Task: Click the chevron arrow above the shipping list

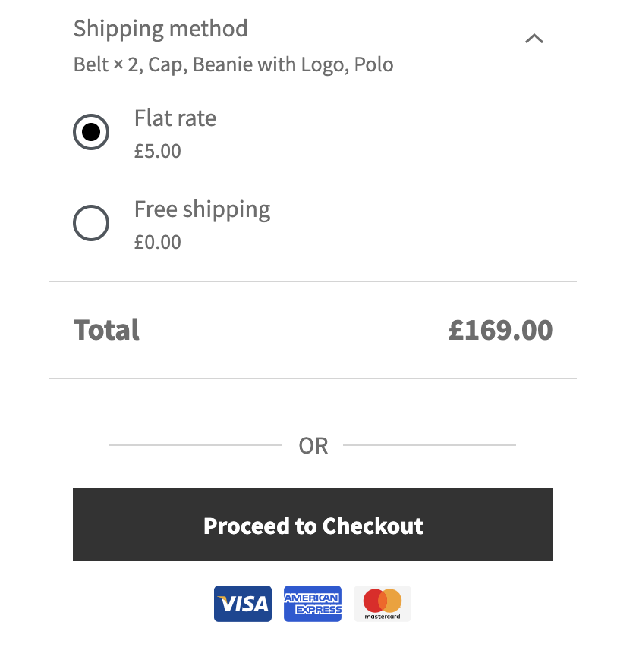Action: [x=534, y=38]
